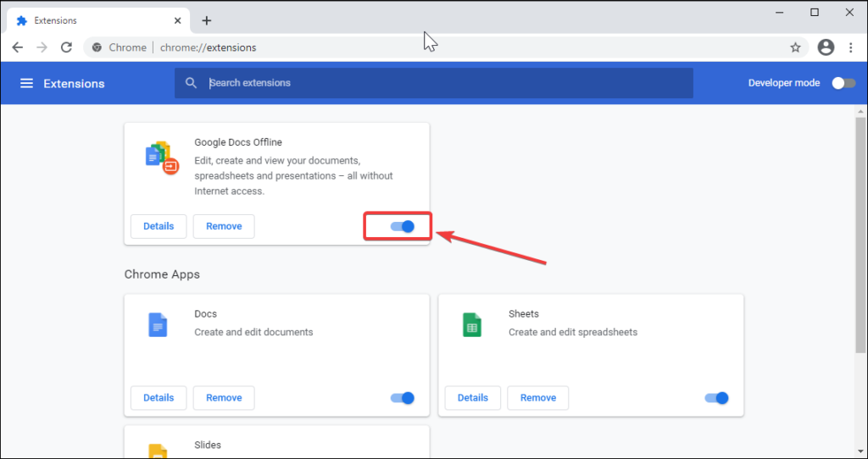
Task: Disable the Docs Chrome app toggle
Action: 403,398
